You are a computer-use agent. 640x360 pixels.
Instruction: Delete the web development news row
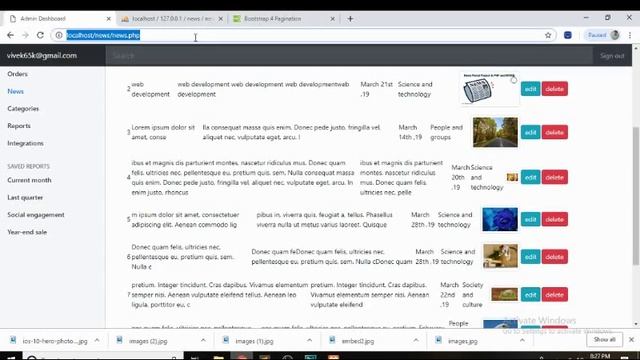click(555, 89)
